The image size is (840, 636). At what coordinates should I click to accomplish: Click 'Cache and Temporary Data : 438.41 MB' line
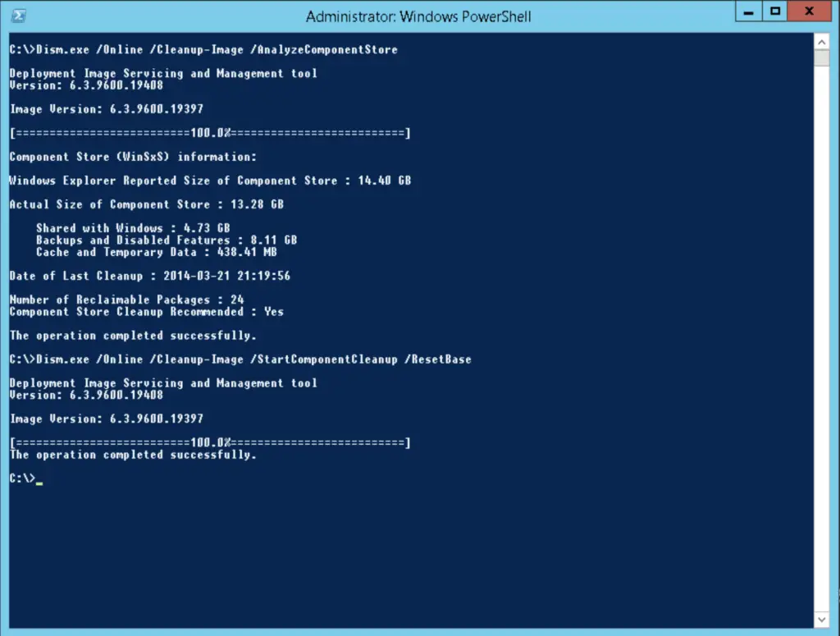pyautogui.click(x=157, y=252)
